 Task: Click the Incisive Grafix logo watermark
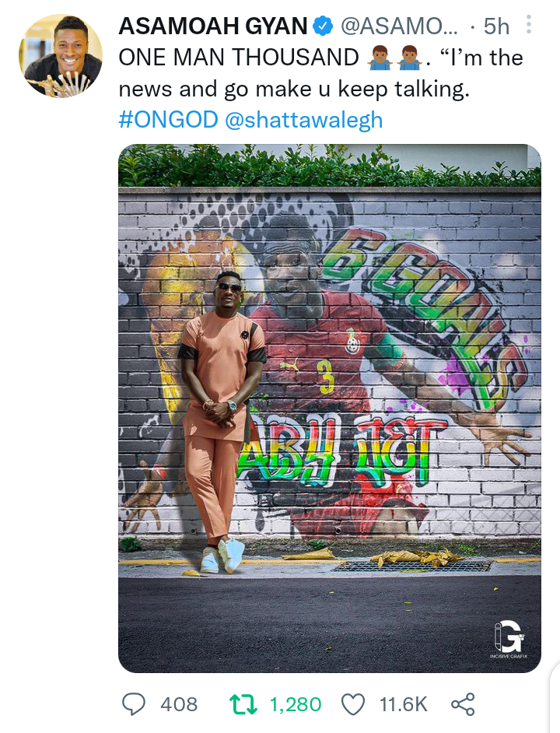[509, 639]
